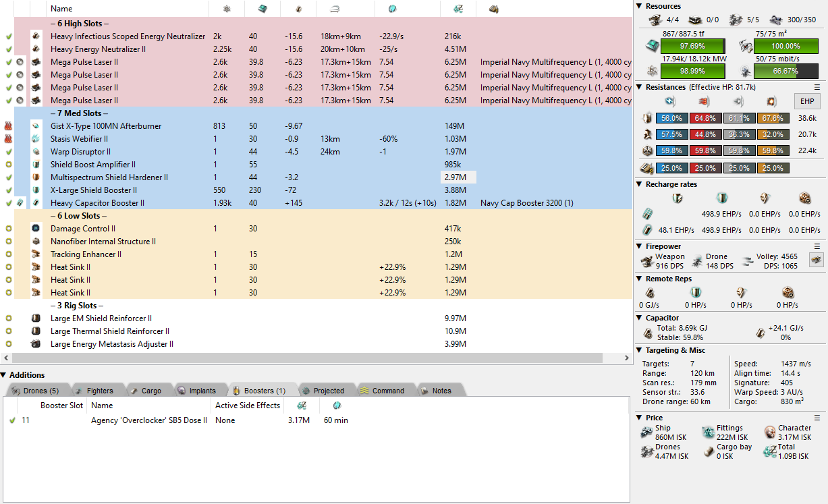This screenshot has width=828, height=504.
Task: Toggle state of Heavy Energy Neutralizer II
Action: pos(9,49)
